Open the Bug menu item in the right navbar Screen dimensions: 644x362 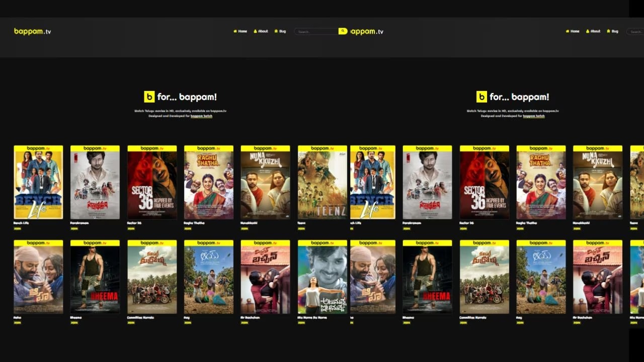coord(612,31)
